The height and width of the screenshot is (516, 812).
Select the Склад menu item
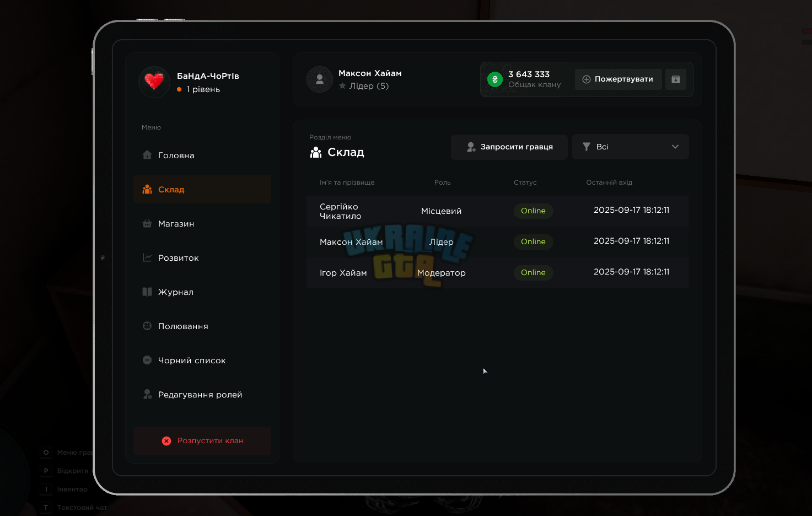[x=202, y=189]
